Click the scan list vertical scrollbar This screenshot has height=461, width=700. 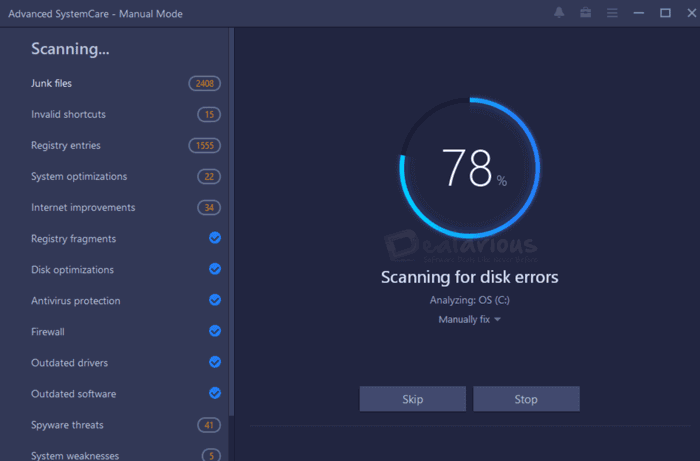[x=231, y=222]
